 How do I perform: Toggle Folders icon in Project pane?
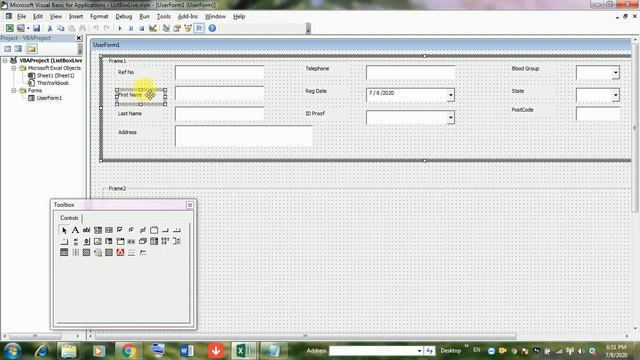coord(32,49)
